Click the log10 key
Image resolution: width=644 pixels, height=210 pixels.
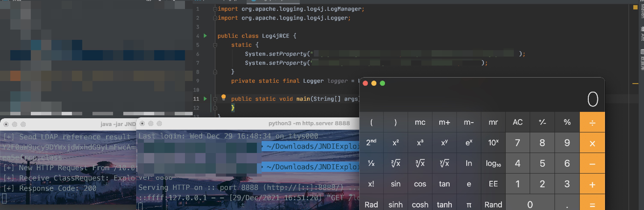[x=493, y=163]
